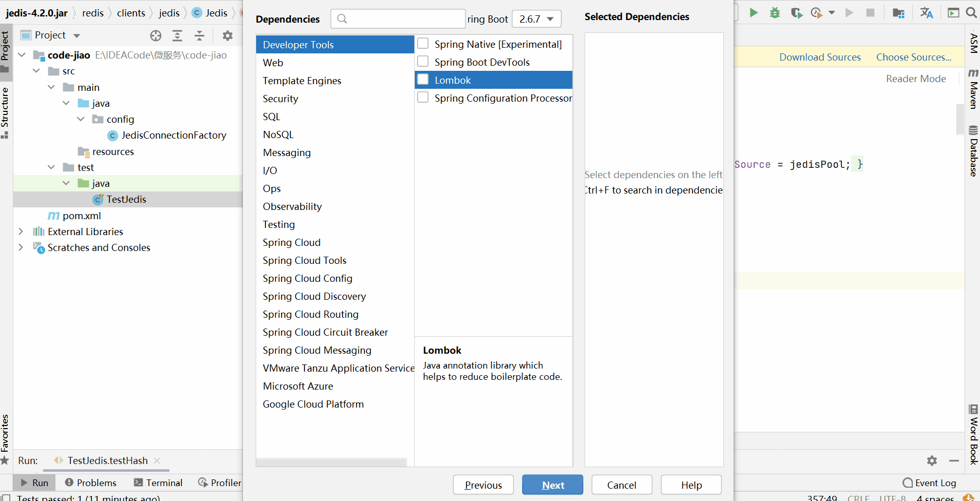Open the Problems tab
The width and height of the screenshot is (980, 501).
coord(91,483)
